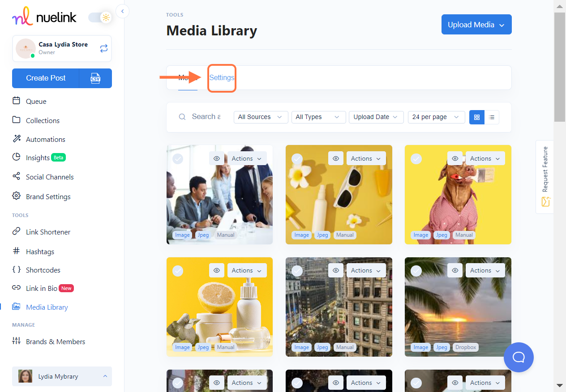Click the Automations magic wand icon
The image size is (566, 392).
pos(17,139)
